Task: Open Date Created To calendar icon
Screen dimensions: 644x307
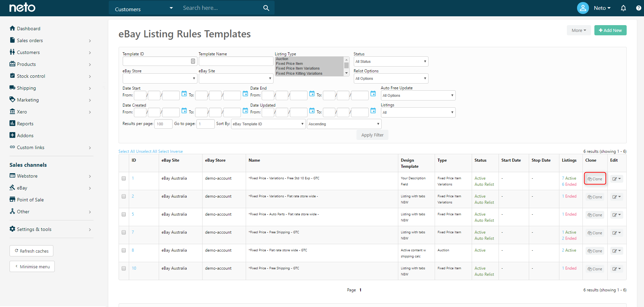Action: coord(245,110)
